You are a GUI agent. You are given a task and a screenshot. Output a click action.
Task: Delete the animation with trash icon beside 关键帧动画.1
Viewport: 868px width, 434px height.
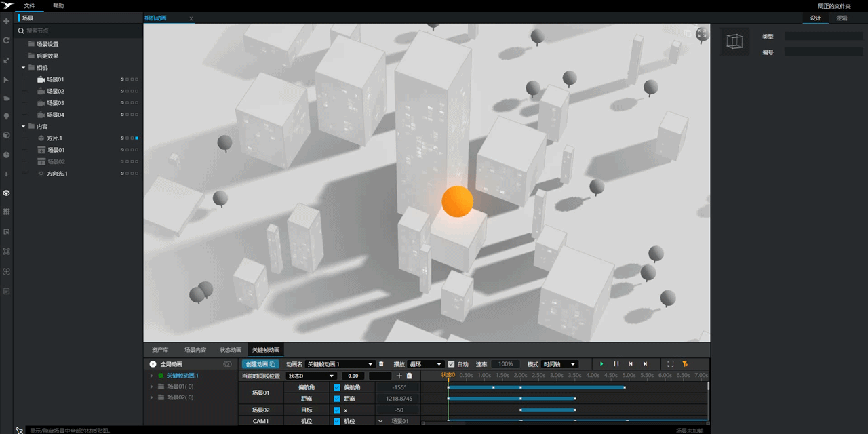point(381,364)
